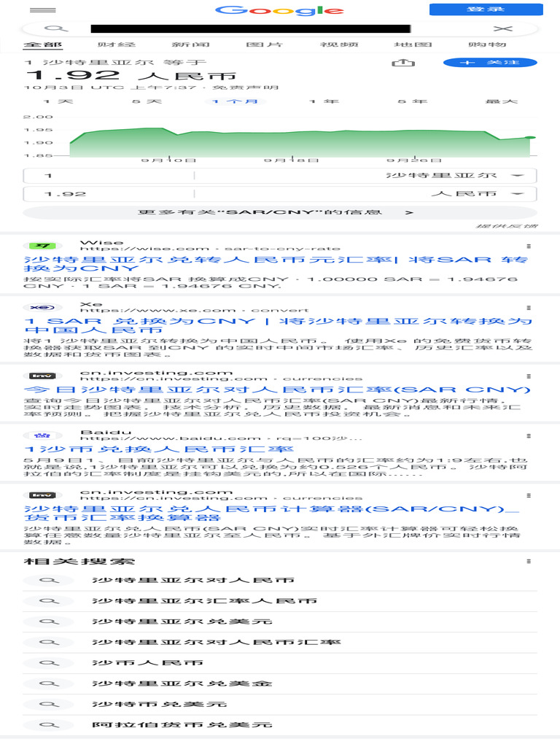Search related 沙特里亚尔对人民币汇率
This screenshot has width=560, height=747.
[x=280, y=642]
